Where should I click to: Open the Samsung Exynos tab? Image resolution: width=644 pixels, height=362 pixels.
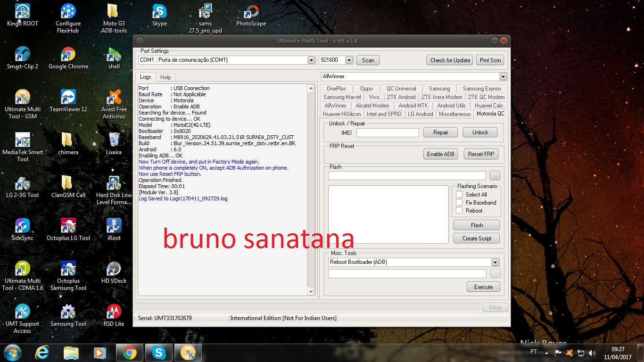tap(482, 89)
